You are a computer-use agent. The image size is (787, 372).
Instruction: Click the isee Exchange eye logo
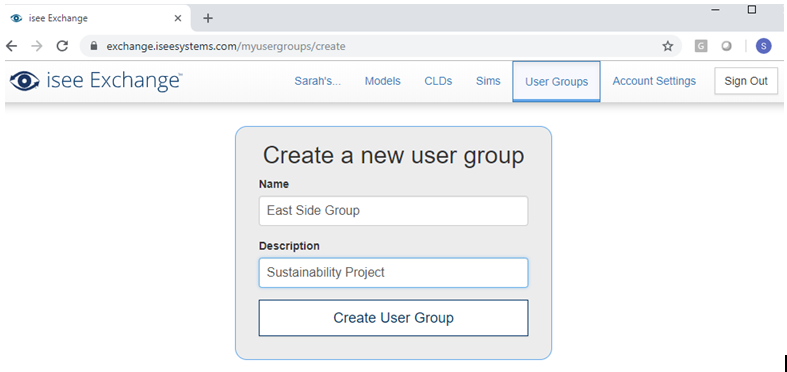point(25,81)
